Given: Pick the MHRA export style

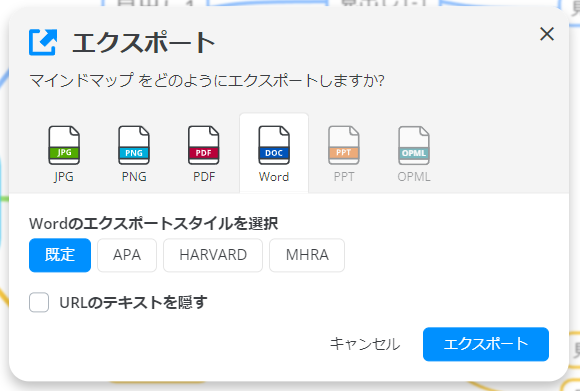Looking at the screenshot, I should (x=307, y=255).
